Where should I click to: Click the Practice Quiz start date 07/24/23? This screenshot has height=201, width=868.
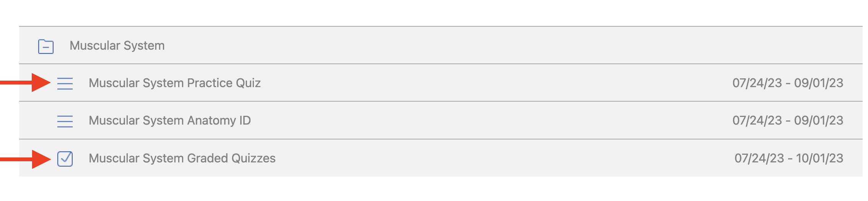[757, 83]
